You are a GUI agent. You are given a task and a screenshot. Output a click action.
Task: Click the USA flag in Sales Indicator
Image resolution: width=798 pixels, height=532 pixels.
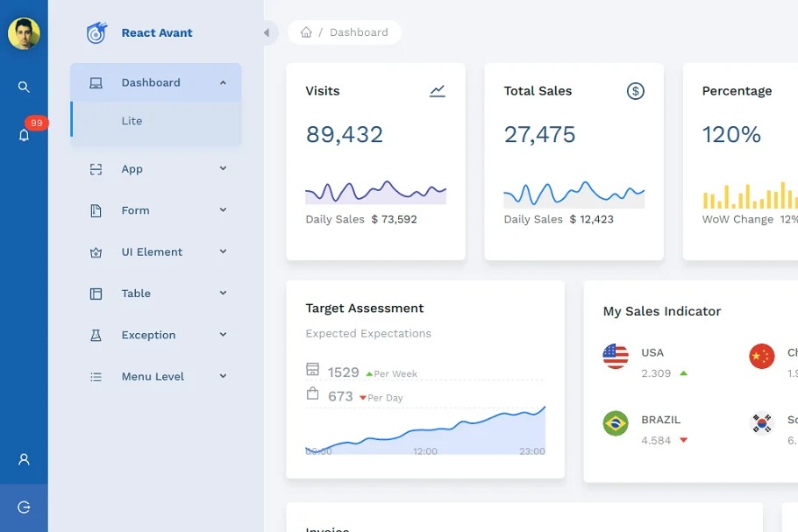616,356
